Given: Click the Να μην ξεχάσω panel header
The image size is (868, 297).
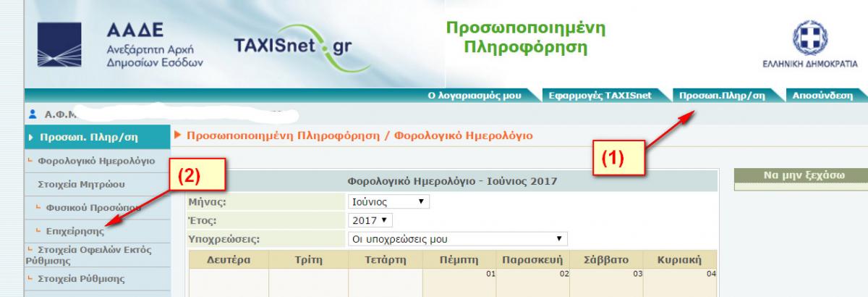Looking at the screenshot, I should coord(801,176).
